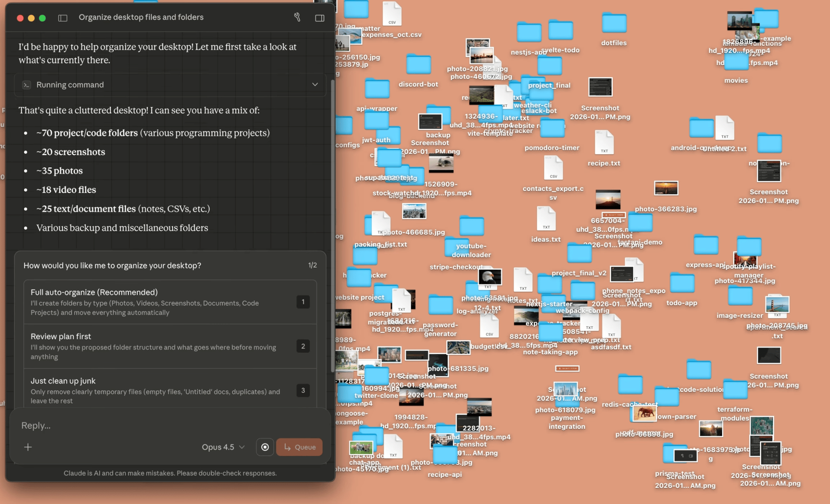Screen dimensions: 830x504
Task: Open the sidebar icon beside window controls
Action: [x=63, y=17]
